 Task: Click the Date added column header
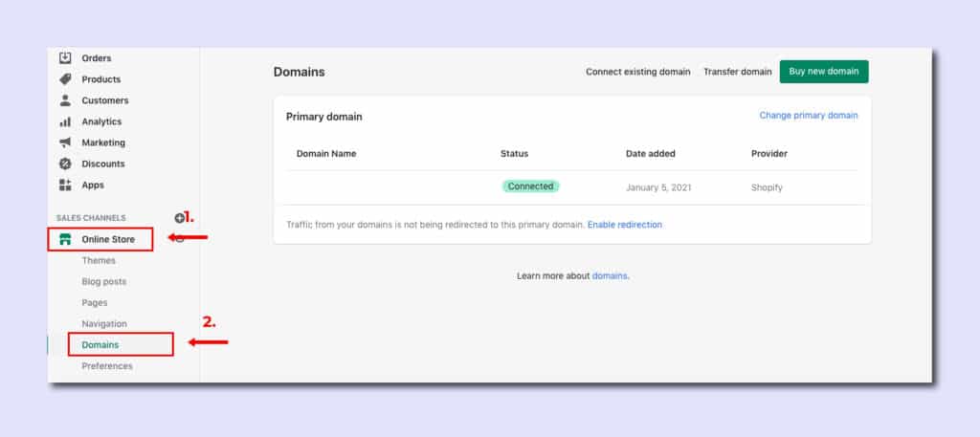[651, 154]
